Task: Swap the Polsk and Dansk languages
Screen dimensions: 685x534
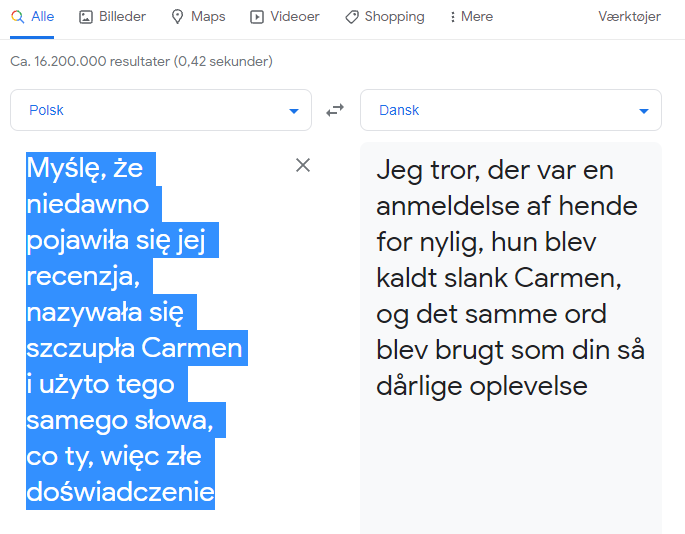Action: coord(335,110)
